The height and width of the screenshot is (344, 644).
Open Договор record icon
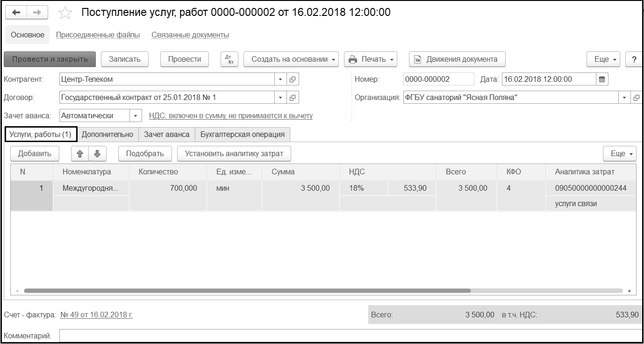click(x=293, y=98)
